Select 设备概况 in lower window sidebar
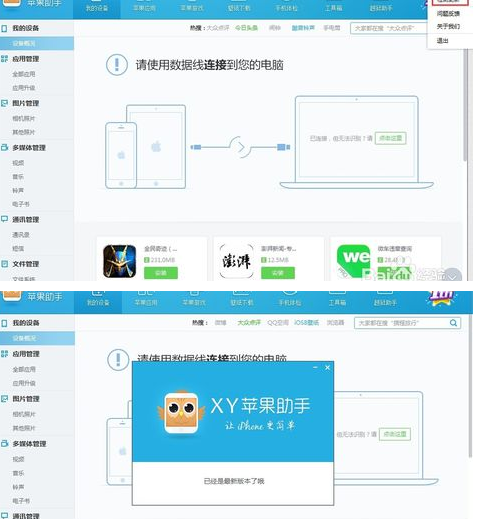This screenshot has height=519, width=481. click(37, 338)
